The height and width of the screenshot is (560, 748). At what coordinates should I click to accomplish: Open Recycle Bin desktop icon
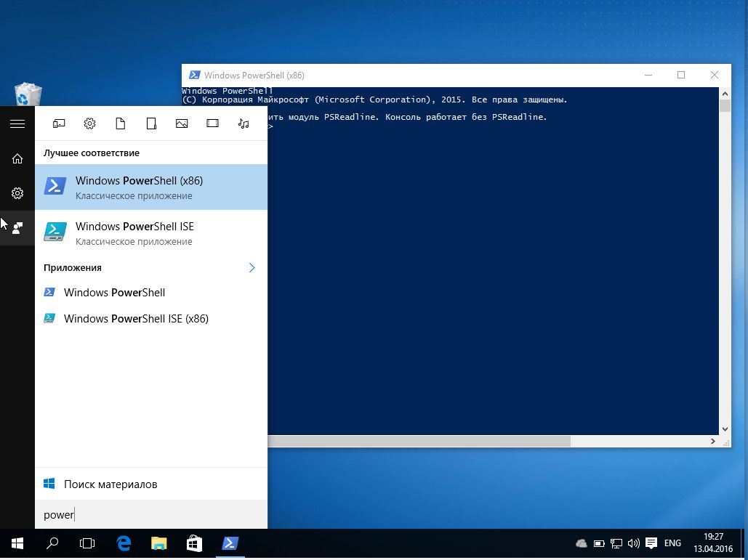tap(28, 94)
